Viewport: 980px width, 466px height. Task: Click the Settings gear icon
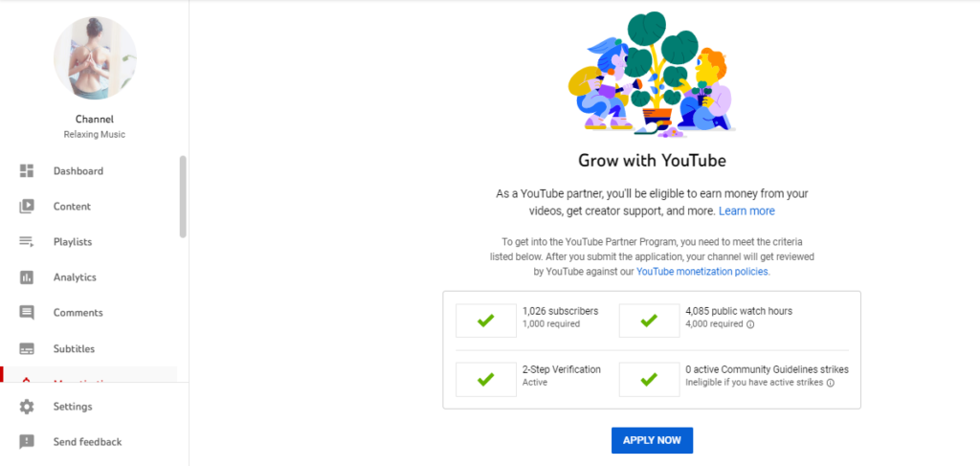click(27, 407)
